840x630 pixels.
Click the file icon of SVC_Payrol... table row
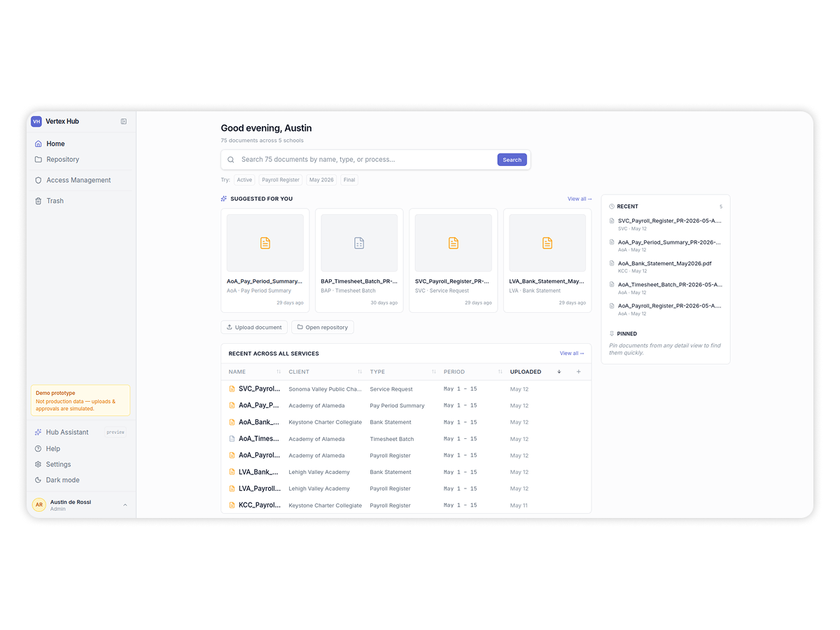232,388
